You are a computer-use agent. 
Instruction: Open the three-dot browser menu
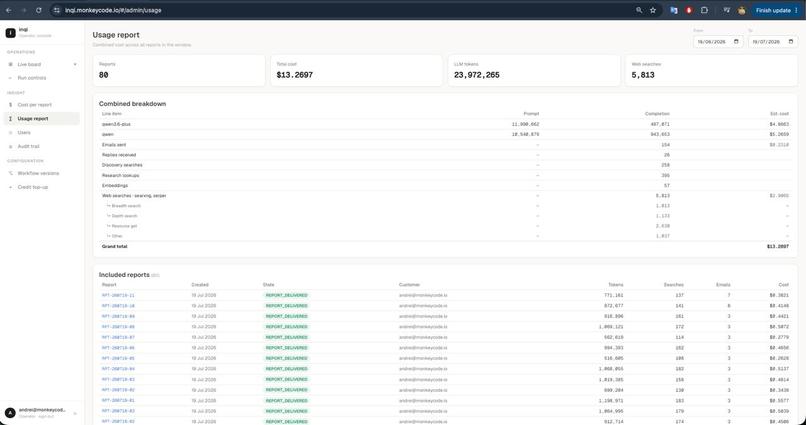796,10
